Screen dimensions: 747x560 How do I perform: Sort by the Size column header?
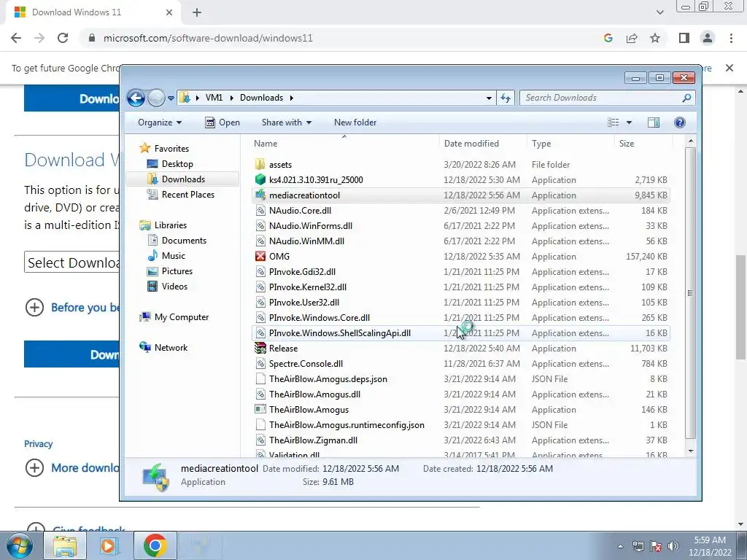[x=643, y=144]
